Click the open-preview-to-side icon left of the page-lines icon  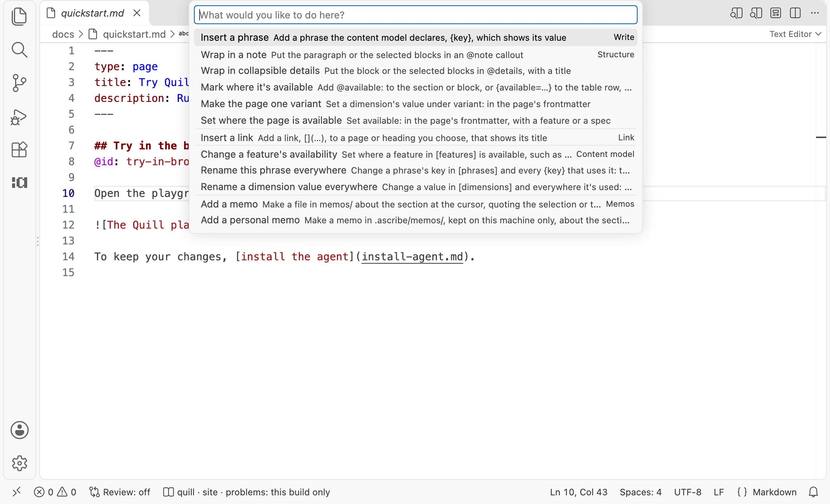click(756, 14)
